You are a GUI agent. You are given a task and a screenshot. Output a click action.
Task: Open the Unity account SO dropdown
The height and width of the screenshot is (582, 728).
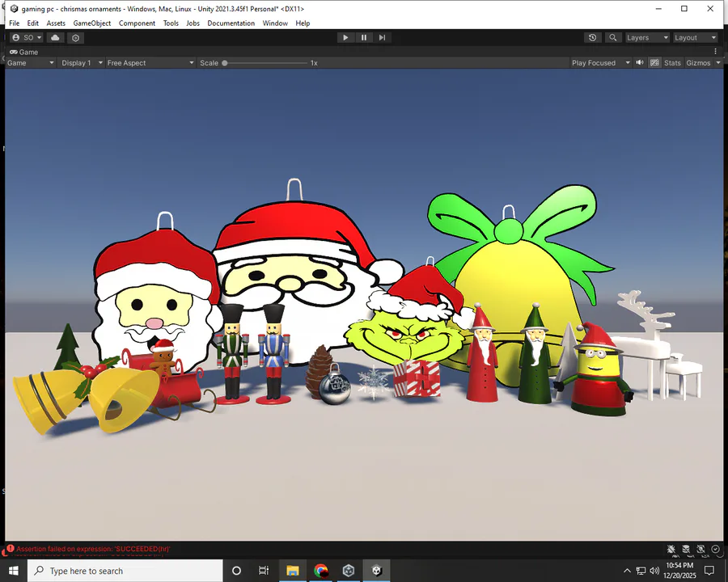point(27,38)
